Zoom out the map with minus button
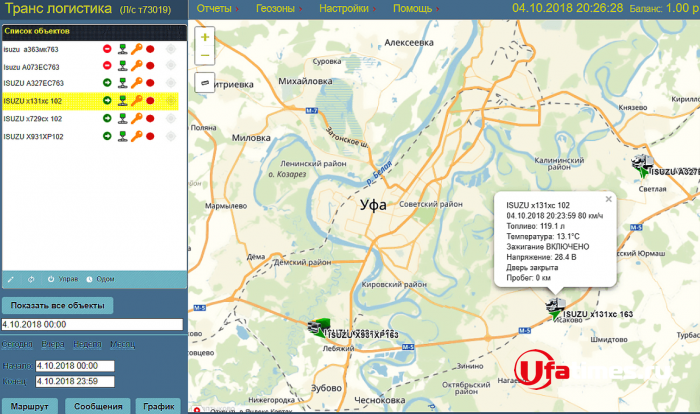Screen dimensions: 700x414 tap(205, 55)
